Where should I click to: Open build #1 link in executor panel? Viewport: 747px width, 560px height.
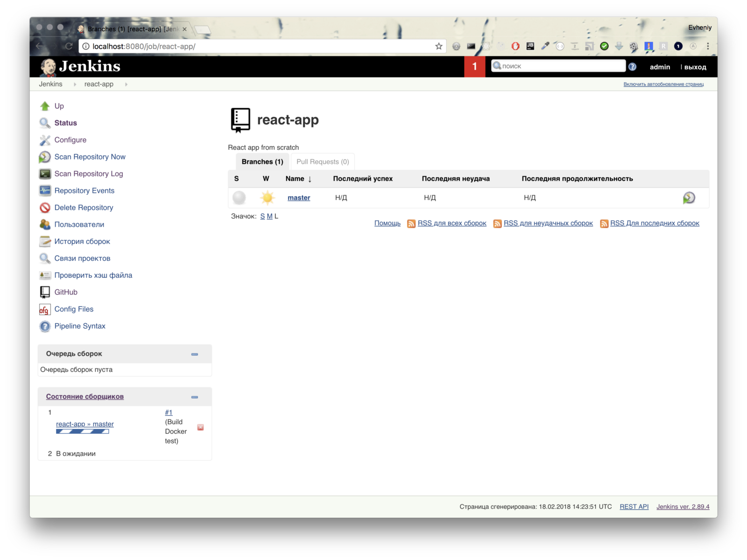pyautogui.click(x=169, y=412)
